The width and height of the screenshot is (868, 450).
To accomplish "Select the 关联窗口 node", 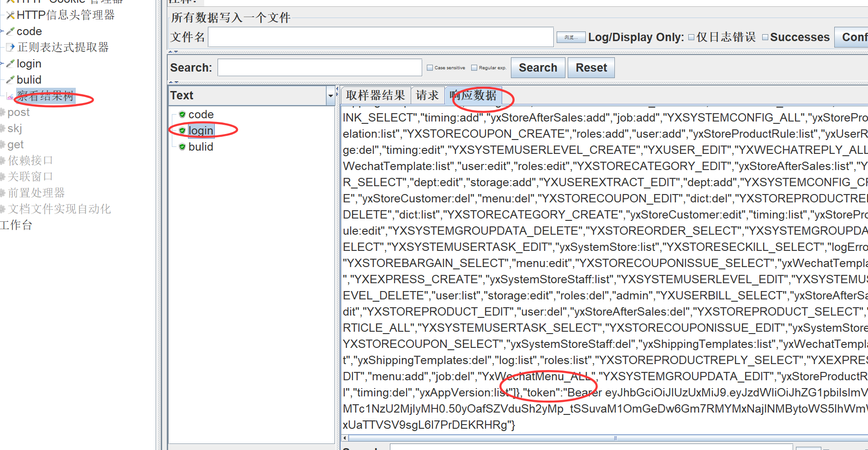I will [30, 177].
